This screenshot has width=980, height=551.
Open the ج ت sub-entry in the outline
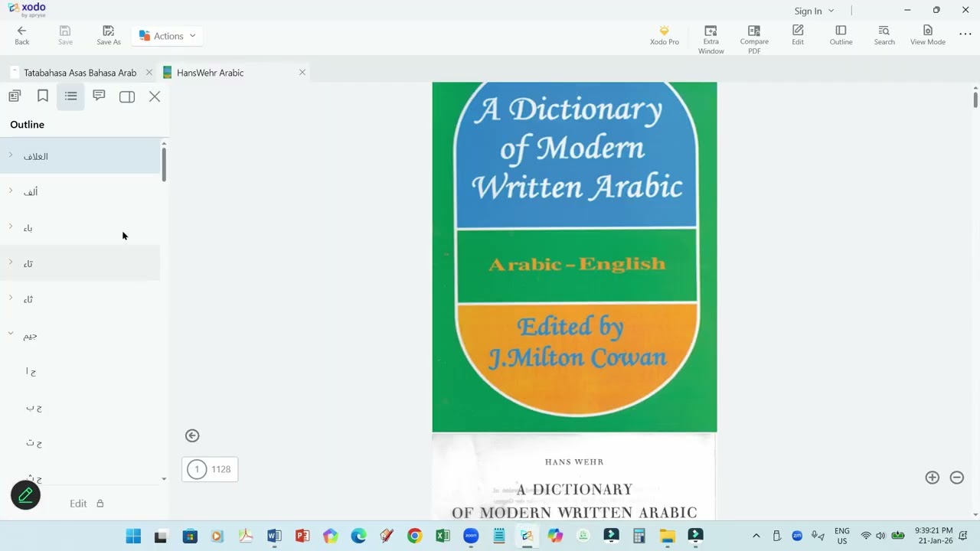pyautogui.click(x=34, y=443)
